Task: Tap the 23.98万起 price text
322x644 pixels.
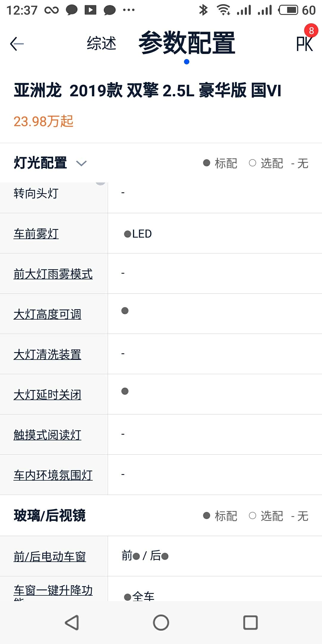Action: (x=44, y=121)
